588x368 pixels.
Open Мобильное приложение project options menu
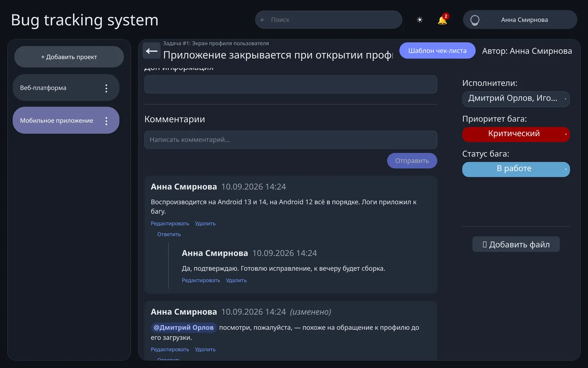point(106,121)
